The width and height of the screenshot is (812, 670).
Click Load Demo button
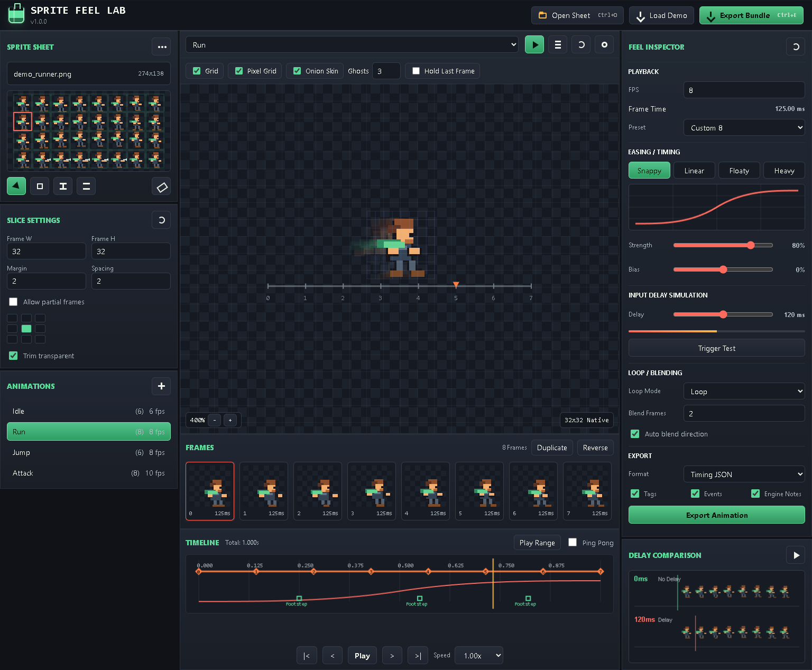pos(662,15)
